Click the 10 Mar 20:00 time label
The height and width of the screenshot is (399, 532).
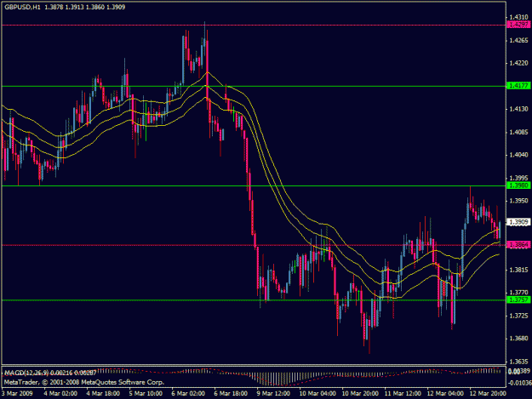click(360, 393)
